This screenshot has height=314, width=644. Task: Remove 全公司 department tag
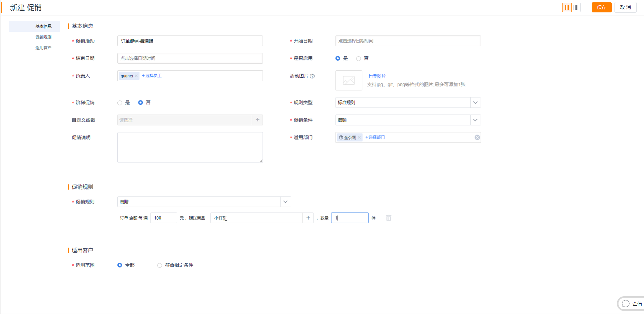coord(359,137)
